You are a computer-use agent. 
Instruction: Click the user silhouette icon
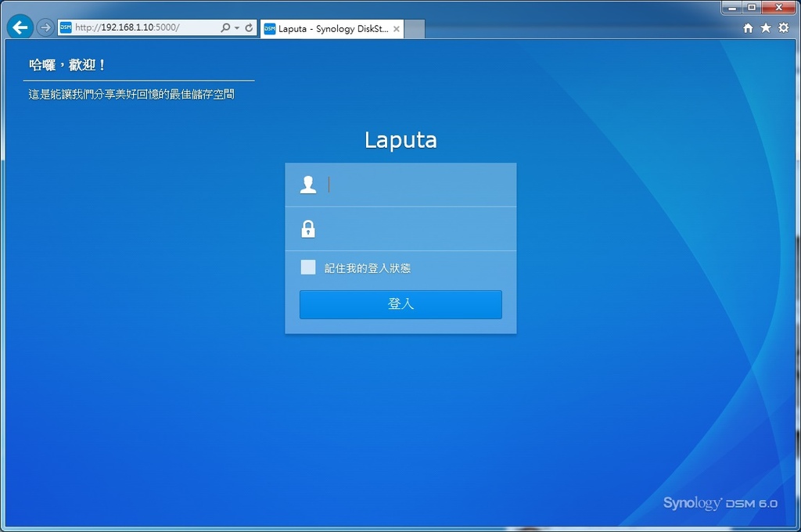coord(308,185)
